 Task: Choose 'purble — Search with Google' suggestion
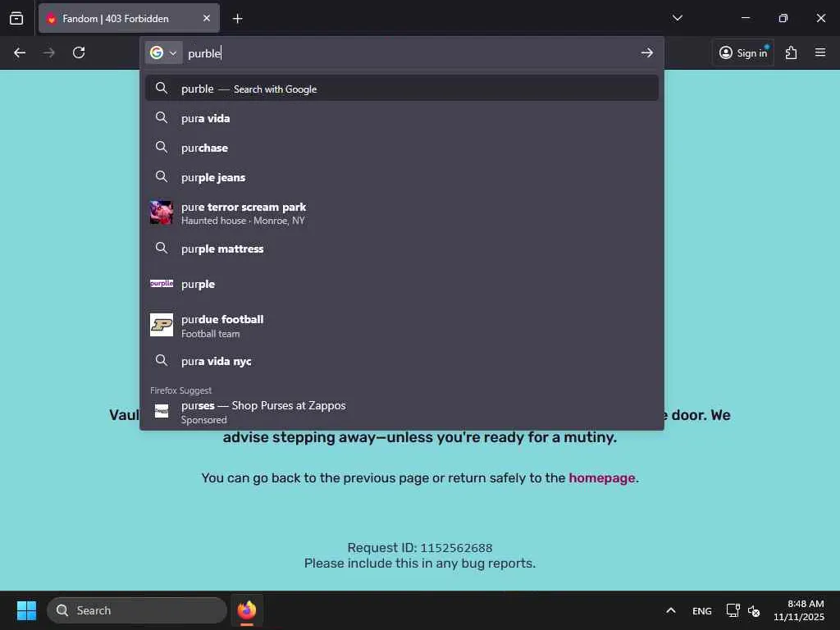(402, 89)
